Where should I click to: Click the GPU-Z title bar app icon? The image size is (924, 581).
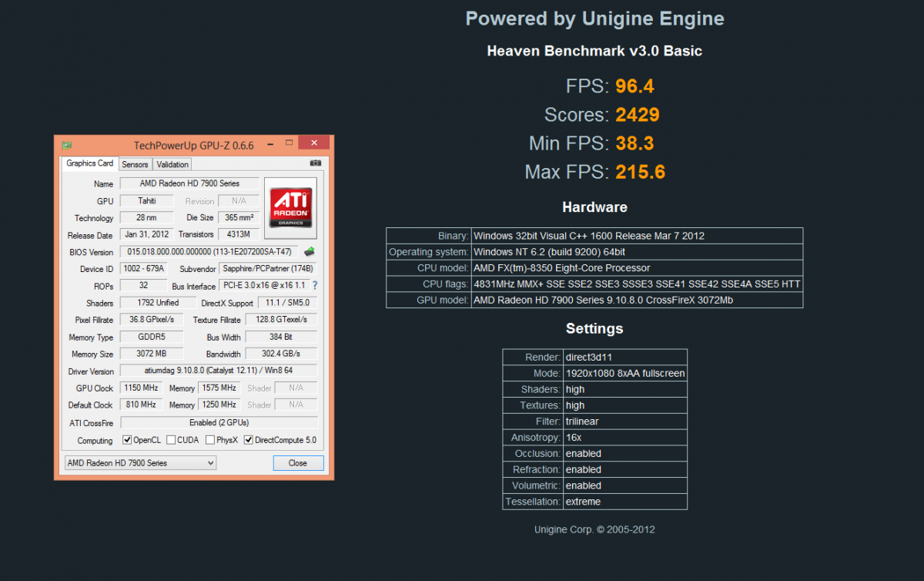point(67,144)
